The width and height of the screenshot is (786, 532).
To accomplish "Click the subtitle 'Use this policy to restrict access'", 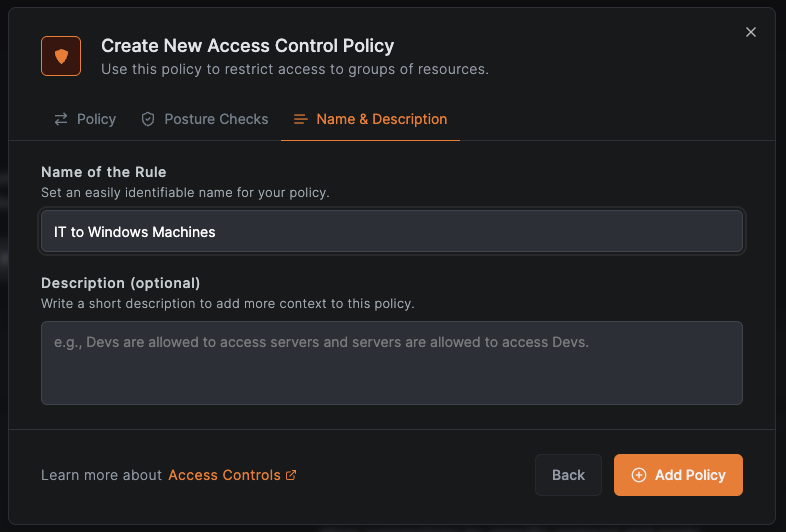I will (x=213, y=69).
